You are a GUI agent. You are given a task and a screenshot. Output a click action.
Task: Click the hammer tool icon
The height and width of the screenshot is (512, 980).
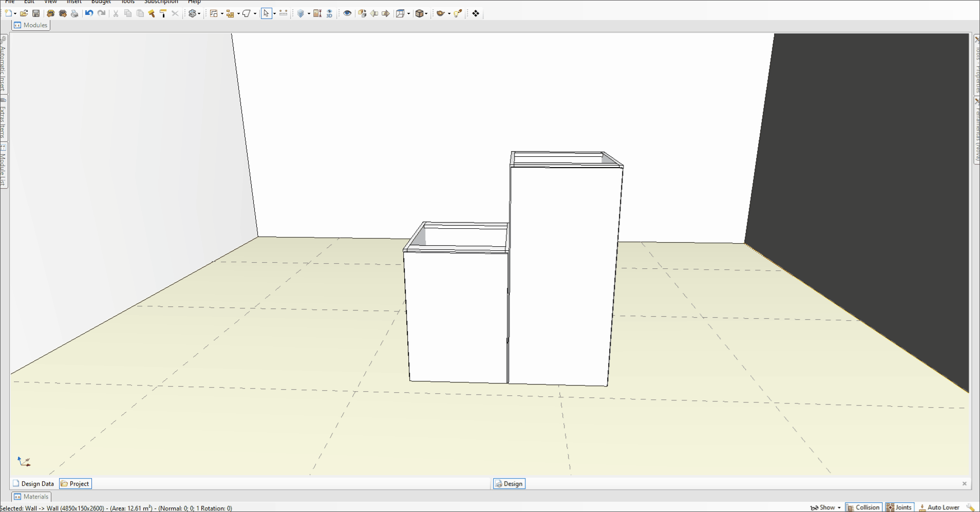coord(152,13)
